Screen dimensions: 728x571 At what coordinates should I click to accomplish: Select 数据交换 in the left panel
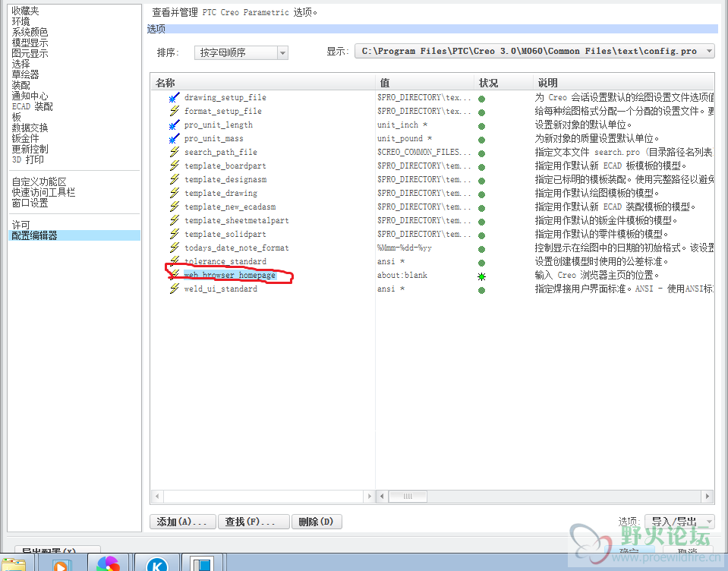[x=30, y=128]
